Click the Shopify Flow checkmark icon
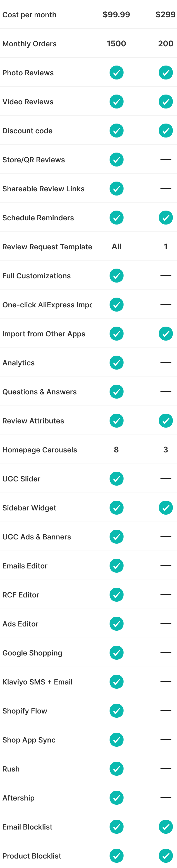 [x=116, y=711]
